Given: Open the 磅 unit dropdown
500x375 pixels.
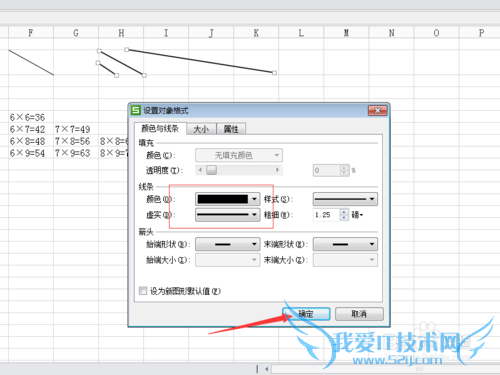Looking at the screenshot, I should click(x=357, y=215).
